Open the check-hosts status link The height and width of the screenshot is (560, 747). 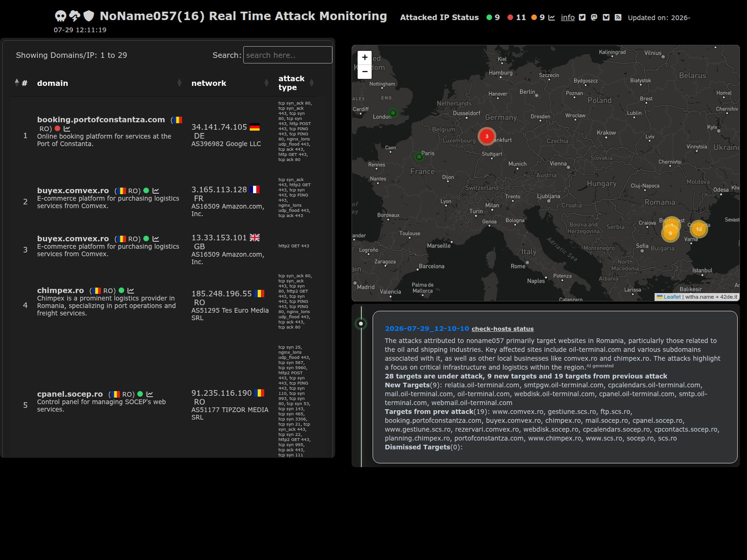point(502,329)
